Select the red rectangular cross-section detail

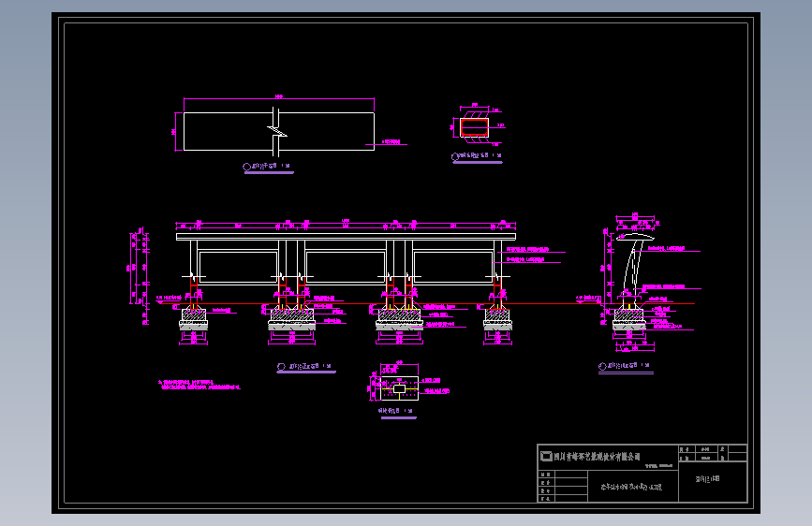[474, 127]
